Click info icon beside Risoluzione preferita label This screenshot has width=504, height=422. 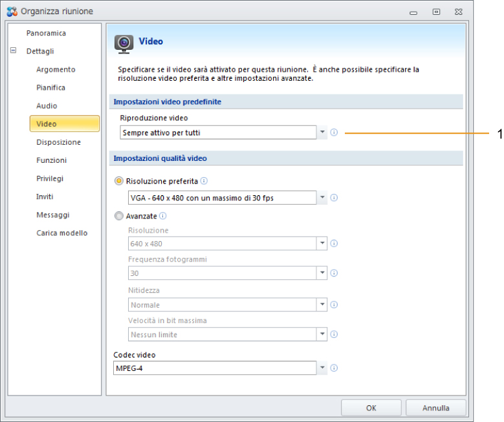pyautogui.click(x=204, y=181)
